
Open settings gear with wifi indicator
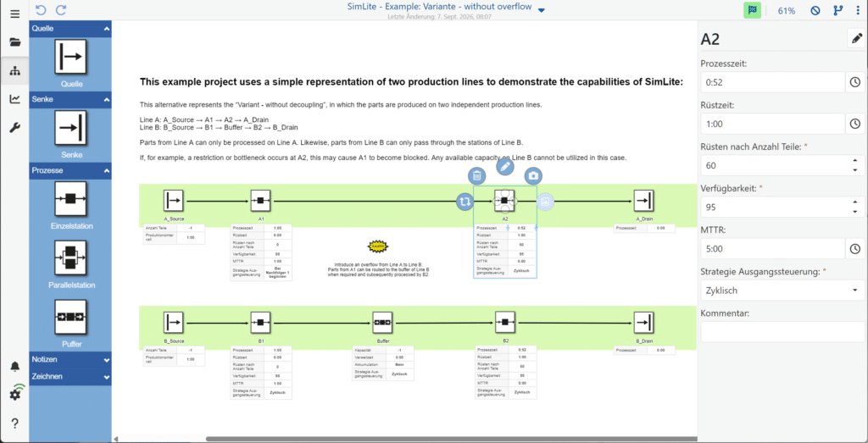click(15, 394)
